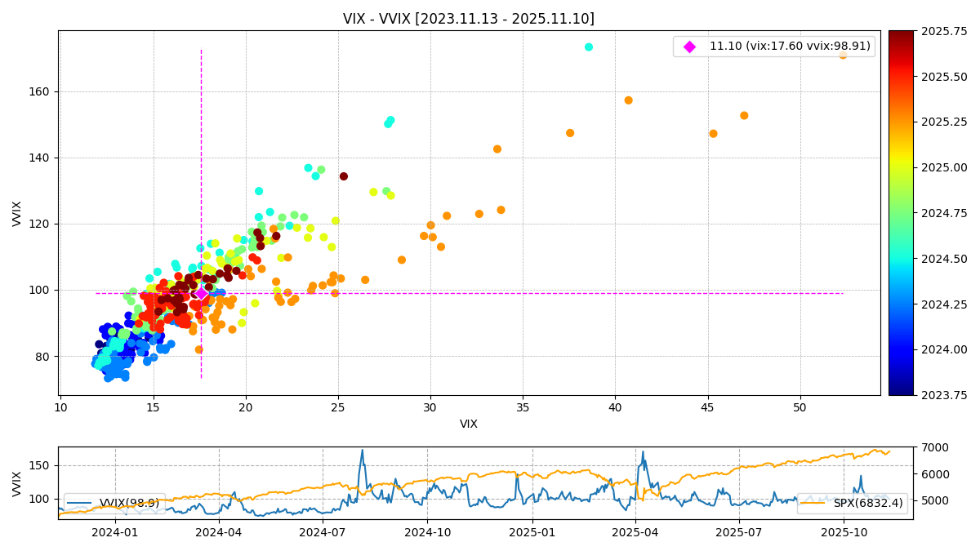Click the August 2024 VVIX spike peak
This screenshot has height=551, width=980.
click(362, 451)
